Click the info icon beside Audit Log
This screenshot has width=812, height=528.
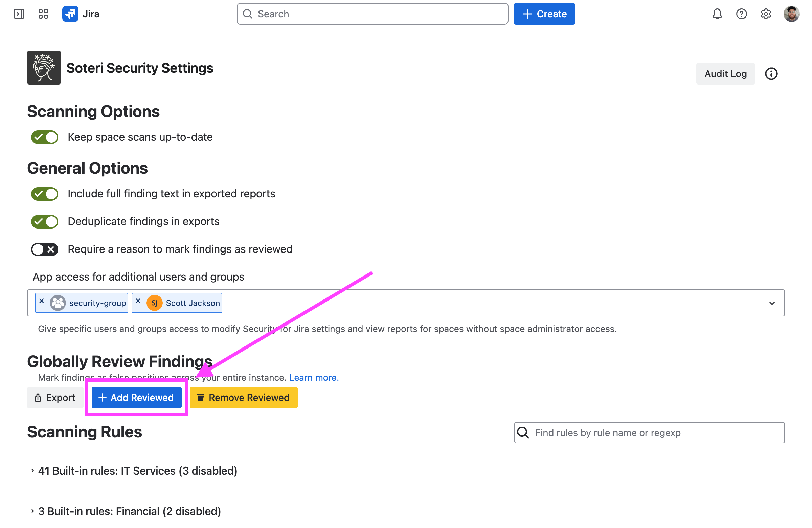[x=771, y=74]
